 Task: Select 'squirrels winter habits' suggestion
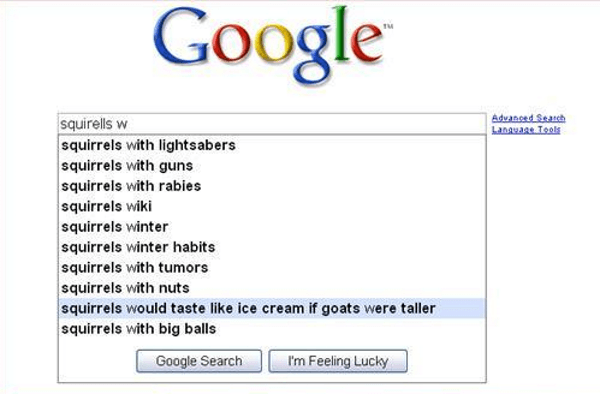(272, 247)
